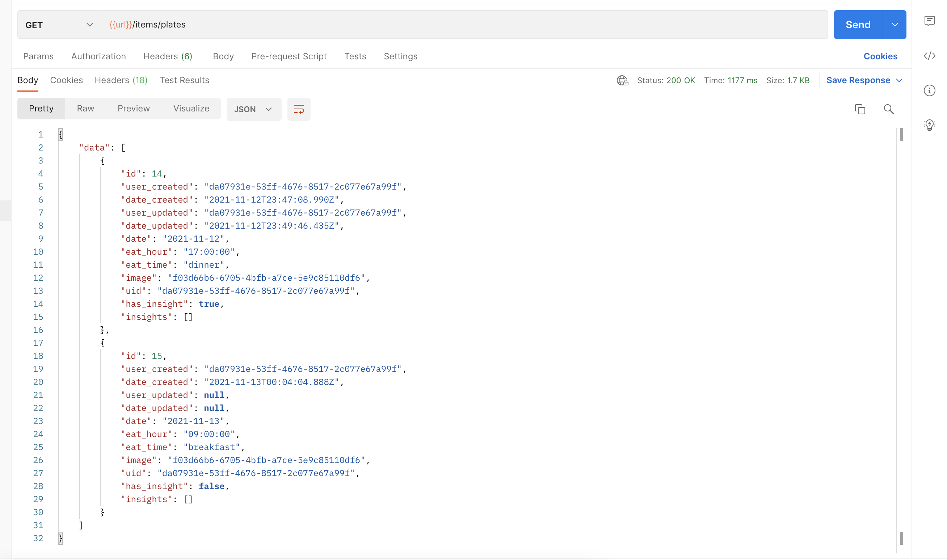The width and height of the screenshot is (947, 560).
Task: Open the response Headers (18) tab
Action: (x=121, y=80)
